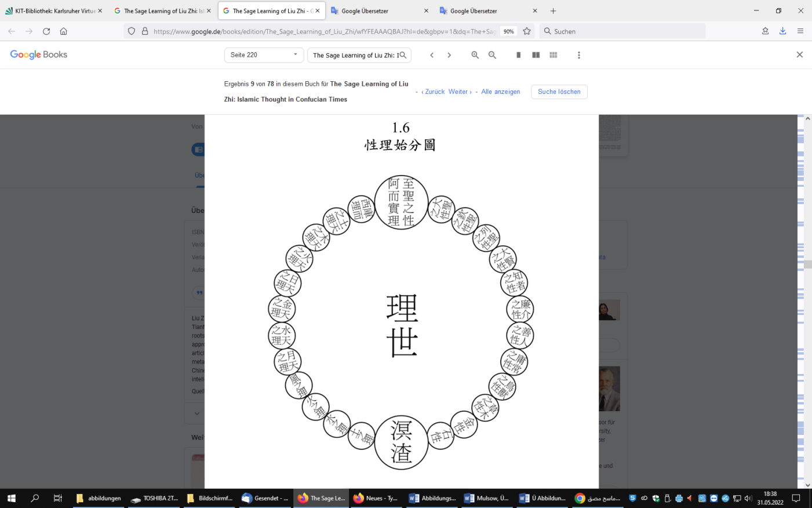Screen dimensions: 812x508
Task: Open Windows taskbar search
Action: click(35, 498)
